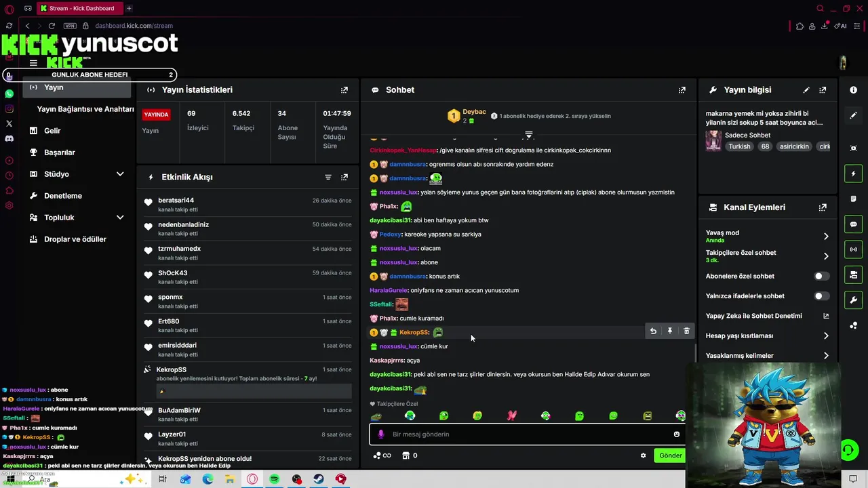Open new browser tab with plus button
Screen dimensions: 868x488
[129, 8]
